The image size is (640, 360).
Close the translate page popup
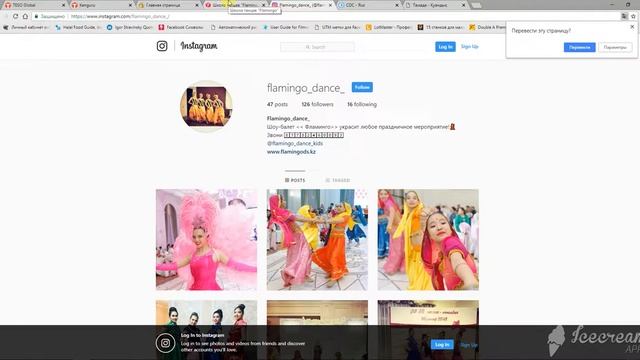tap(632, 27)
